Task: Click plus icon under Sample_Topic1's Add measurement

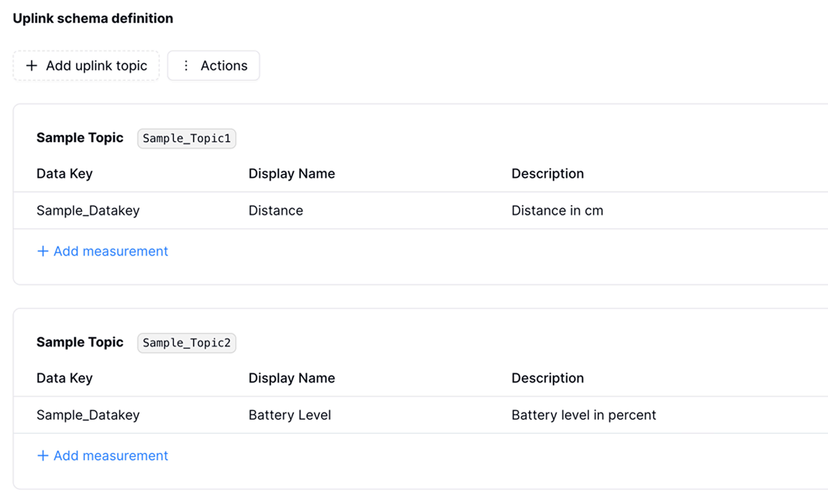Action: (43, 251)
